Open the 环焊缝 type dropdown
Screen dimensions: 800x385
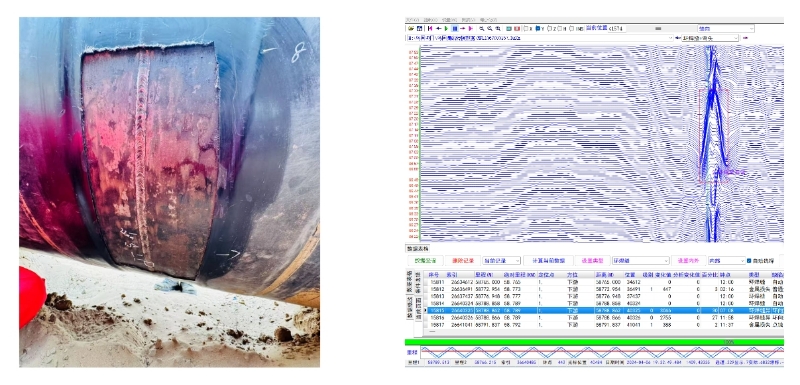pyautogui.click(x=640, y=261)
